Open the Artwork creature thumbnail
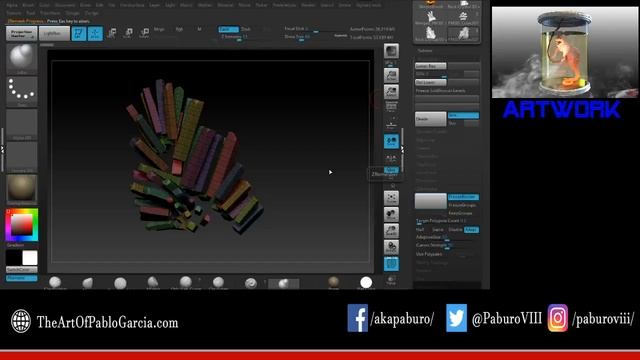Image resolution: width=640 pixels, height=360 pixels. click(565, 52)
